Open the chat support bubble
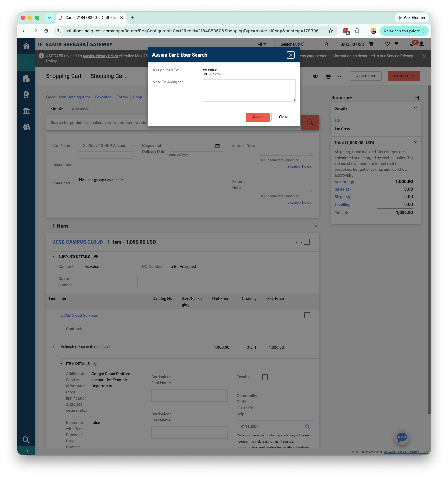This screenshot has width=448, height=478. (402, 438)
